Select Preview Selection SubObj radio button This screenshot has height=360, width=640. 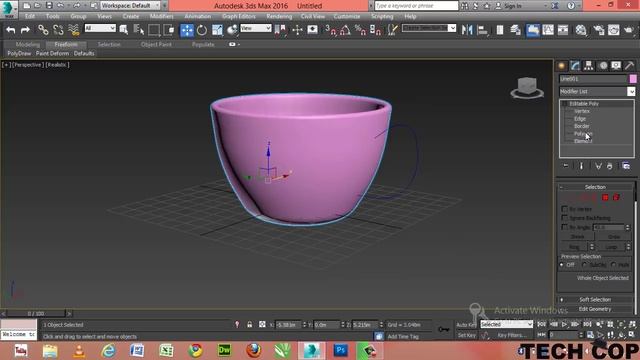pos(585,265)
